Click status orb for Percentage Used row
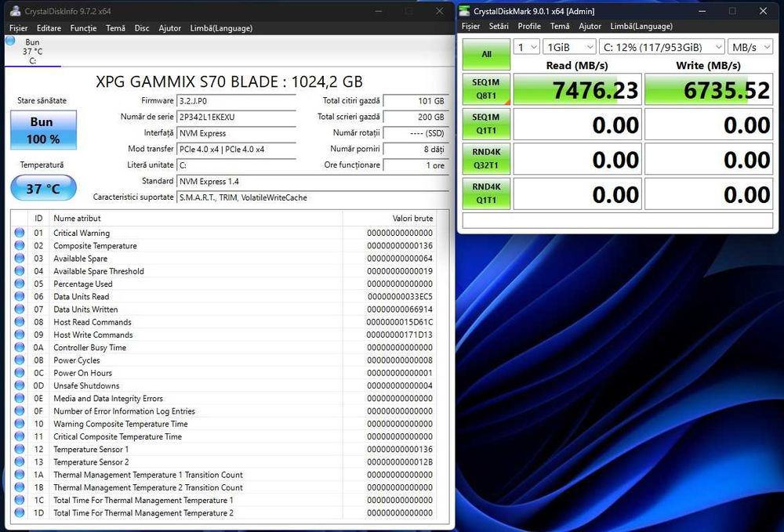Image resolution: width=784 pixels, height=532 pixels. coord(20,283)
